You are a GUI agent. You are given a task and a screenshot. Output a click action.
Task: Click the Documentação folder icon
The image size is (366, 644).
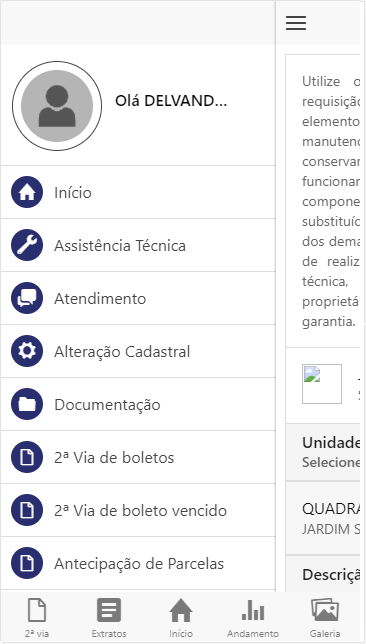[x=27, y=404]
